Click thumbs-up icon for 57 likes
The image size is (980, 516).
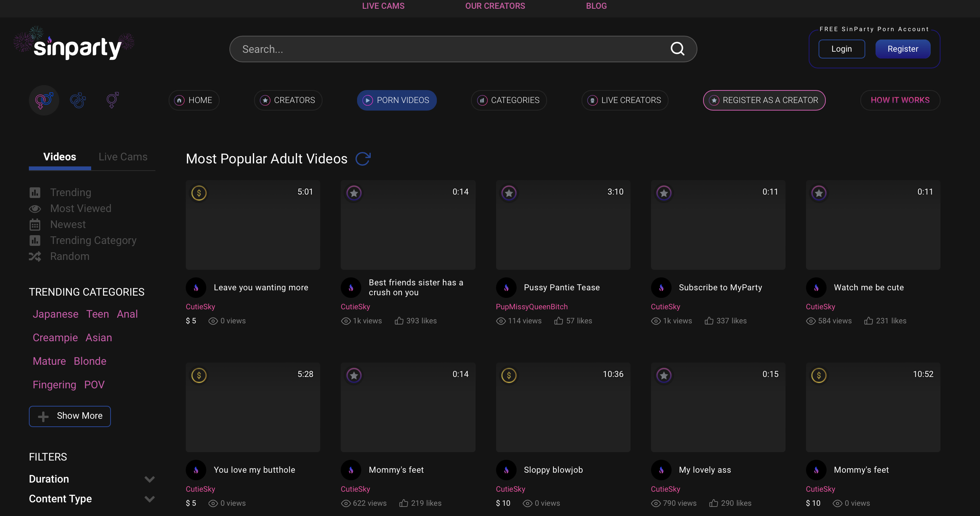(558, 321)
